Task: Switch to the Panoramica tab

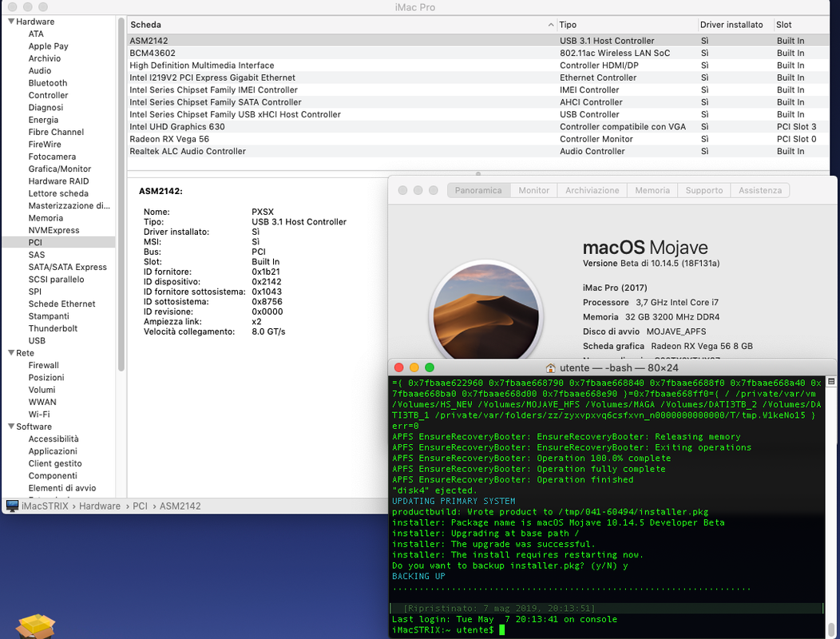Action: (478, 190)
